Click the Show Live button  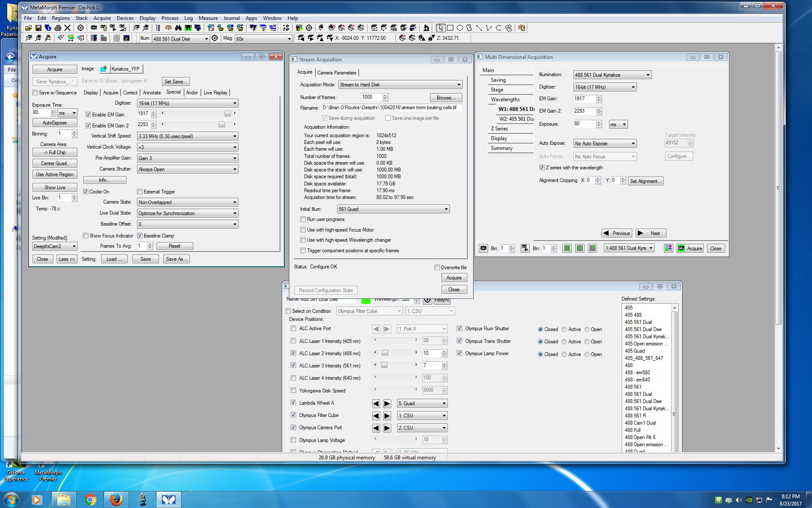(55, 188)
